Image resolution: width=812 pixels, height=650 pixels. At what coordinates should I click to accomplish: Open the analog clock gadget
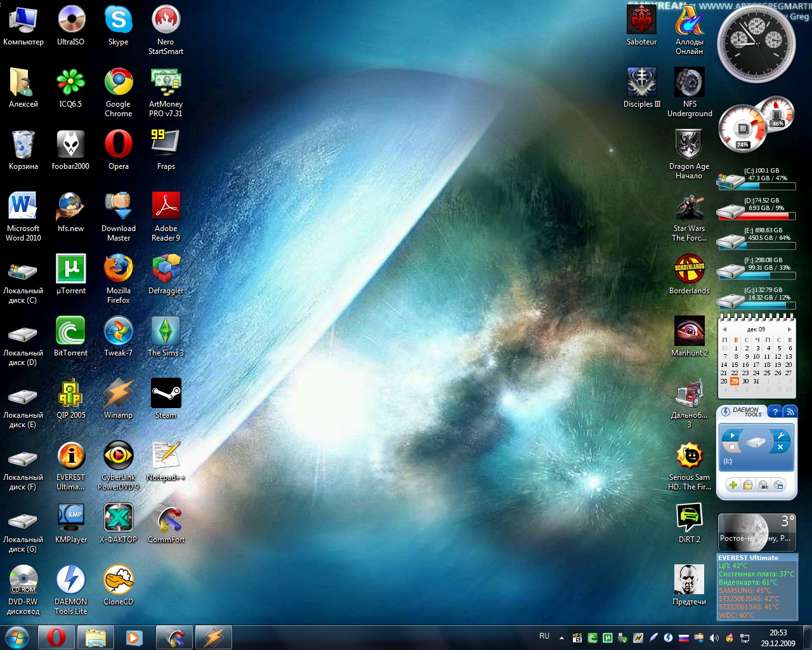756,43
